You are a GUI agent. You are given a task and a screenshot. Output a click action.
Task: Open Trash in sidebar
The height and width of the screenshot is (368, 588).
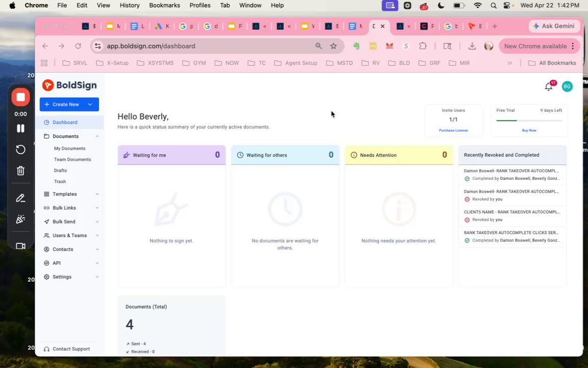tap(60, 181)
